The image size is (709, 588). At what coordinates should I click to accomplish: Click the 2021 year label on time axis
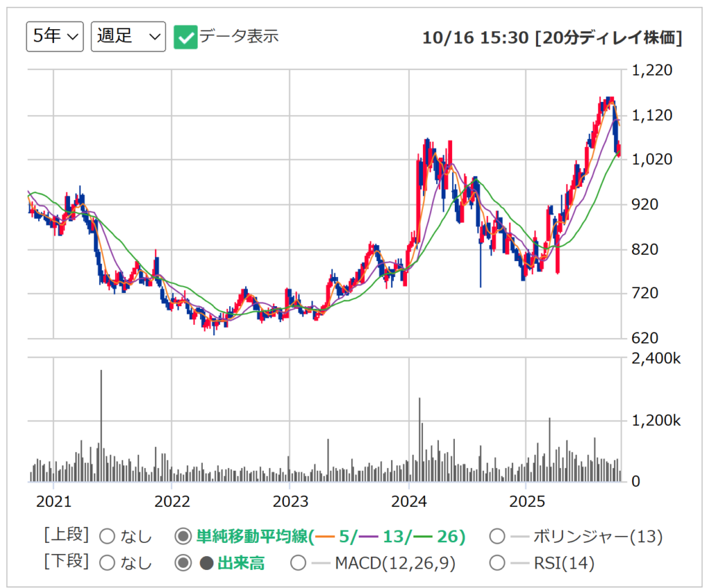(53, 501)
